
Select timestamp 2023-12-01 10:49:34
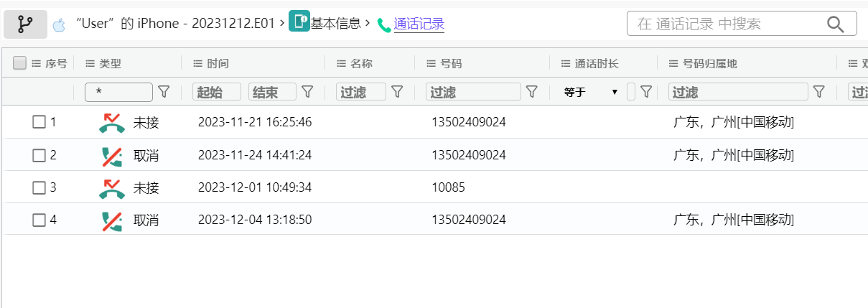[x=255, y=188]
